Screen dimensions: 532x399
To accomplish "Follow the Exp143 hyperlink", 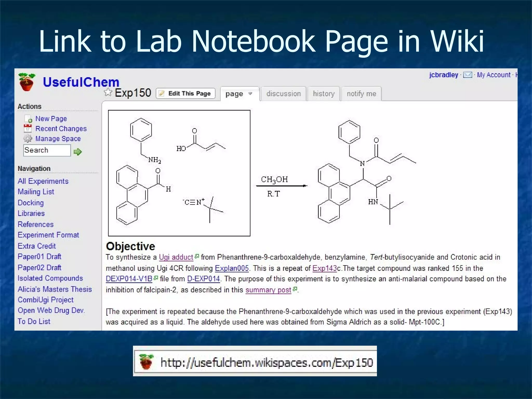I will 325,268.
